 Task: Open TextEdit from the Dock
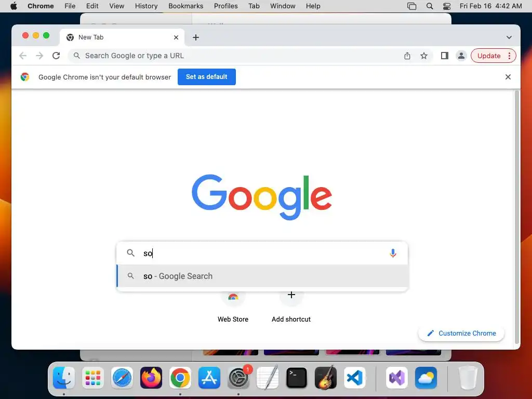click(x=268, y=378)
